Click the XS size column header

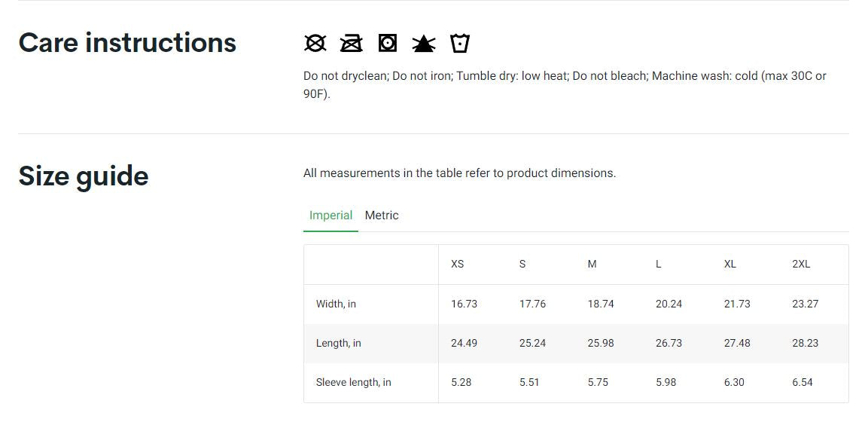457,265
